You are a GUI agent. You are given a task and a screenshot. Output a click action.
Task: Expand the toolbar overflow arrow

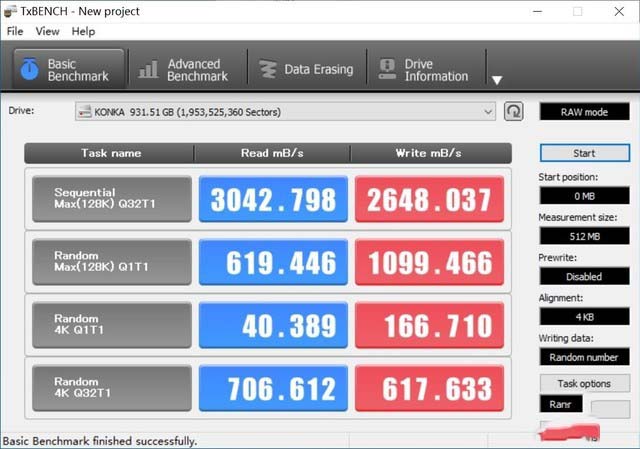click(497, 80)
